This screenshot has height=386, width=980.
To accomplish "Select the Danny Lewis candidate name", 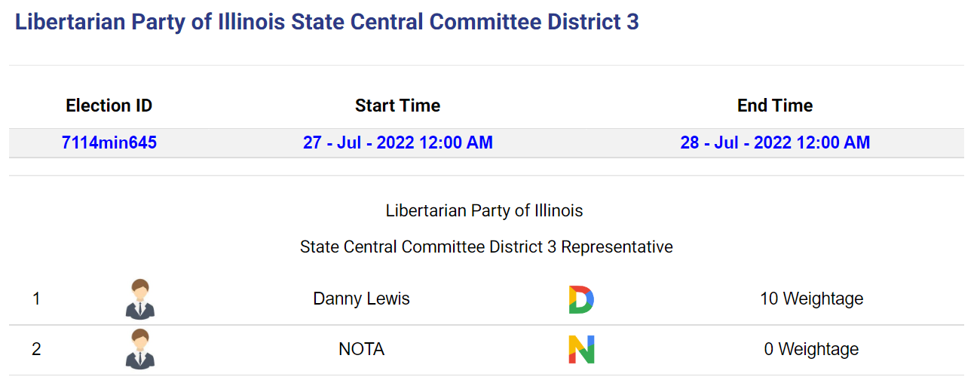I will click(x=361, y=299).
